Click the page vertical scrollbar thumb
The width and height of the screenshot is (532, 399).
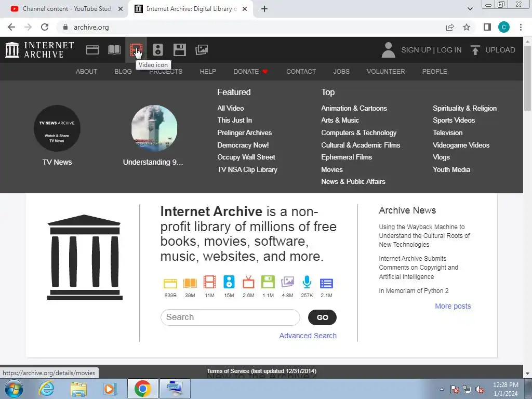click(x=527, y=78)
